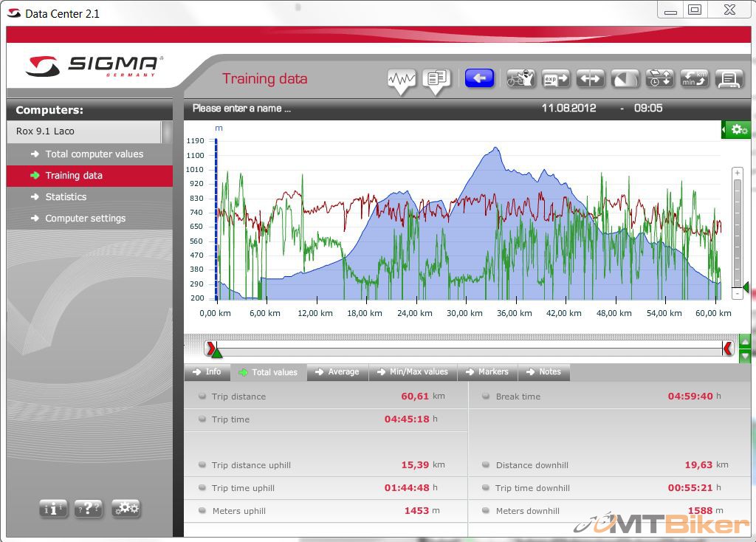Expand the green chart settings panel
Viewport: 756px width, 542px height.
[736, 129]
